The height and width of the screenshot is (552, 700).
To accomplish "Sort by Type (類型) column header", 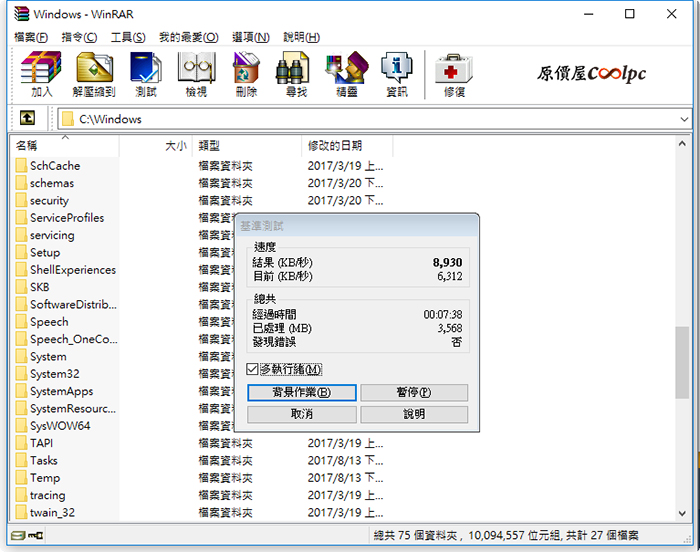I will coord(247,146).
